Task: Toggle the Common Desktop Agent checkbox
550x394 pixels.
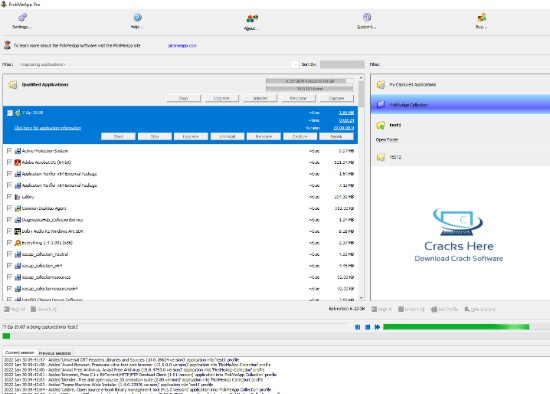Action: (9, 208)
